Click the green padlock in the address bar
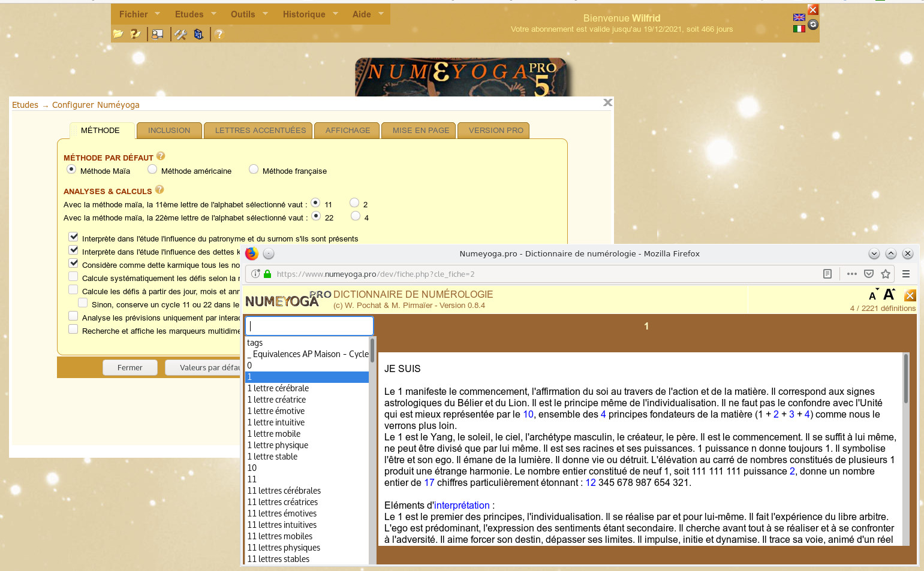 click(267, 274)
